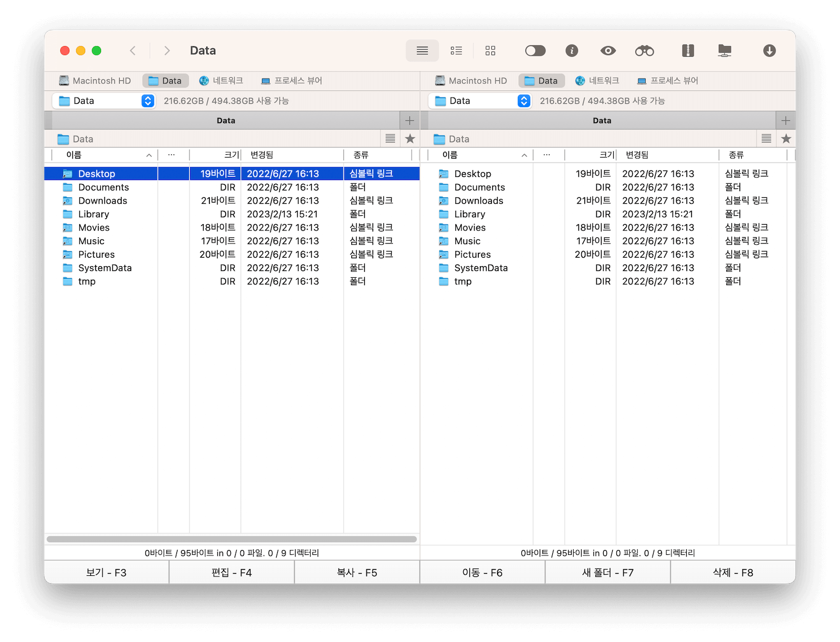Open right pane history list icon
Image resolution: width=840 pixels, height=642 pixels.
click(766, 139)
